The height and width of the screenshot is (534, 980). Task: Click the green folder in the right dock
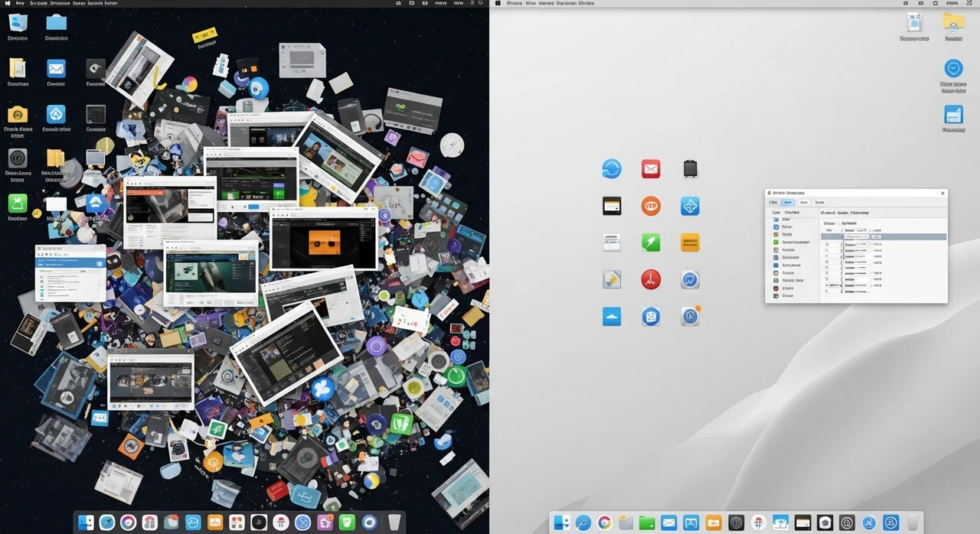[647, 523]
